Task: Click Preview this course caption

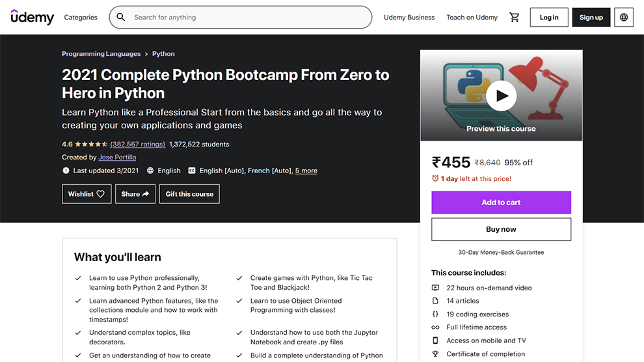Action: [x=501, y=129]
